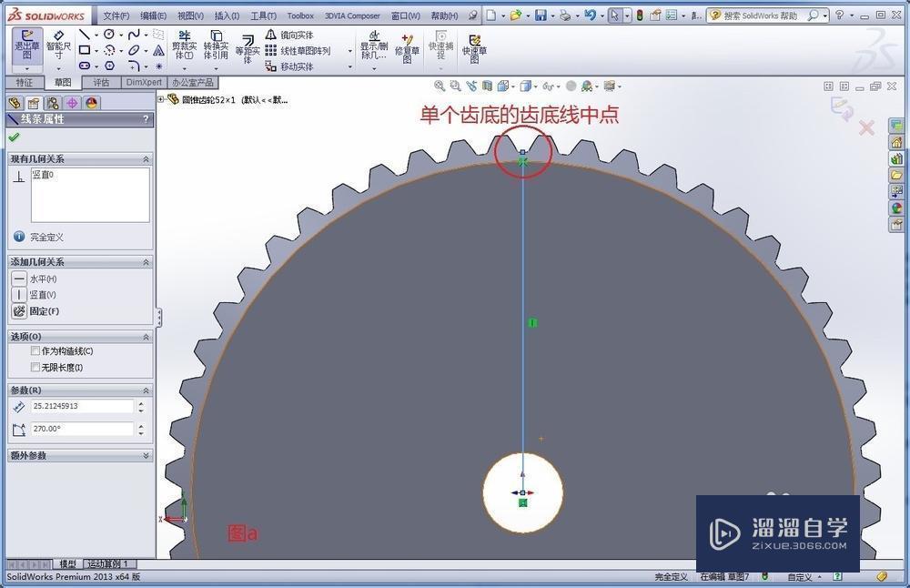The image size is (910, 588).
Task: Open the ConfigurationManager tab icon
Action: tap(53, 104)
